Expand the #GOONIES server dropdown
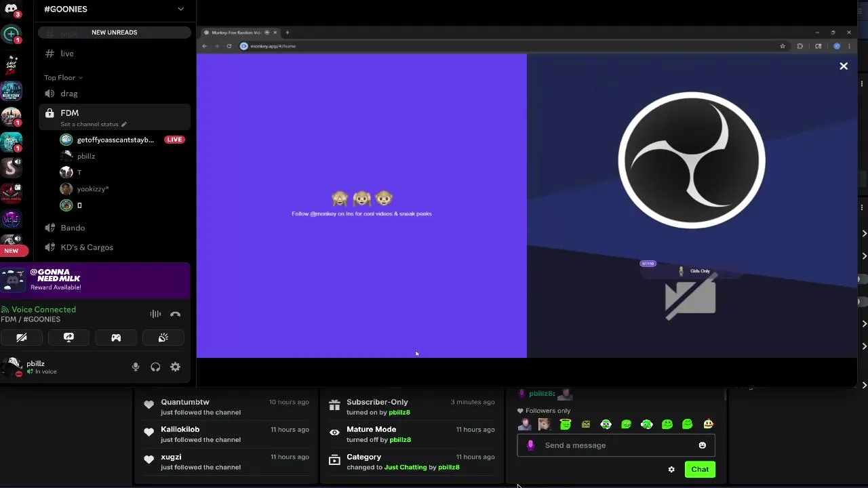This screenshot has width=868, height=488. tap(180, 9)
